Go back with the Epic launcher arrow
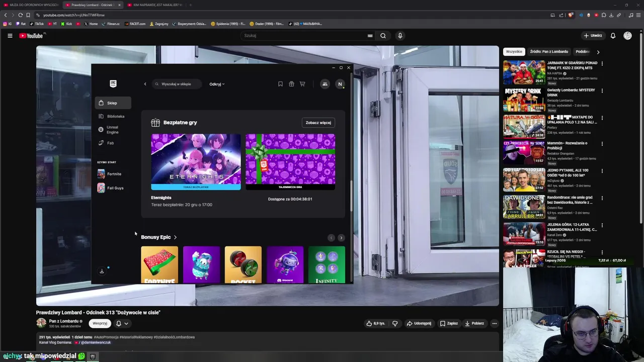Screen dimensions: 644x362 [x=145, y=84]
